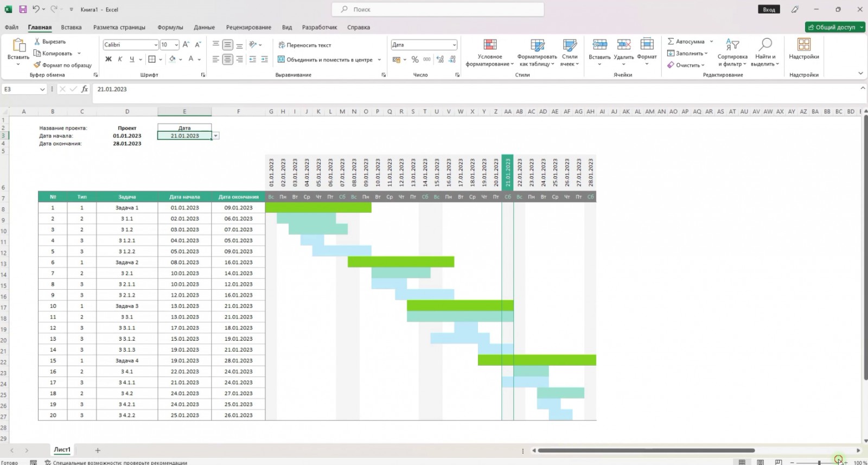Toggle center horizontal alignment
868x465 pixels.
(227, 60)
